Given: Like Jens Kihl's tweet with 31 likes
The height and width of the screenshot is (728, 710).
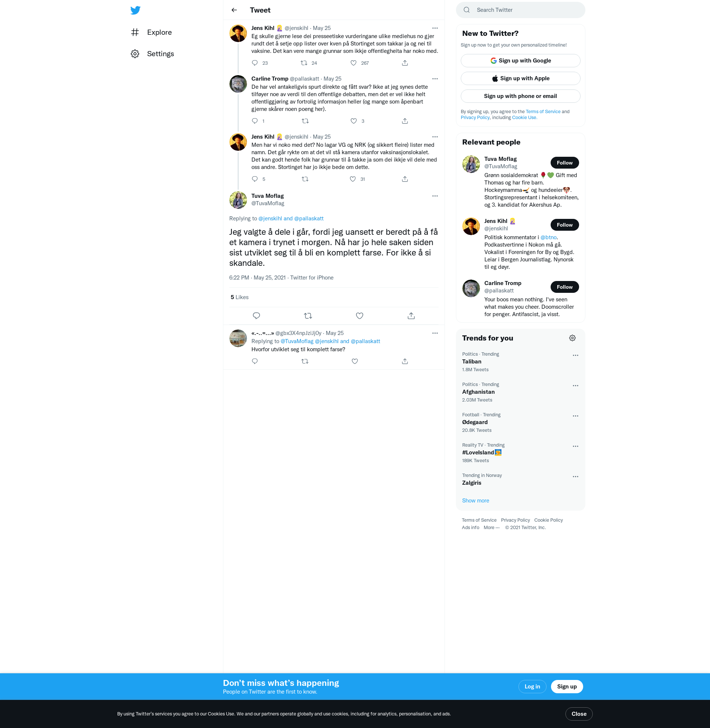Looking at the screenshot, I should [353, 179].
